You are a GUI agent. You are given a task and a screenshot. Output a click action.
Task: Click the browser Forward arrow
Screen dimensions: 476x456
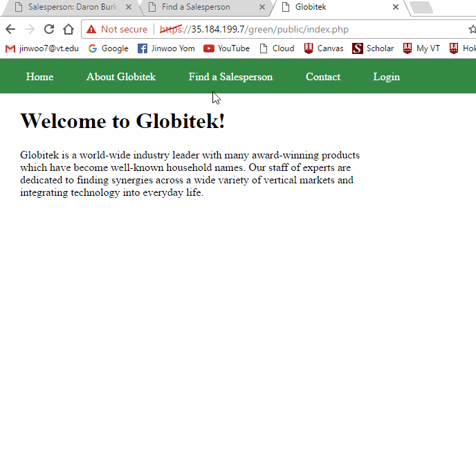tap(30, 29)
